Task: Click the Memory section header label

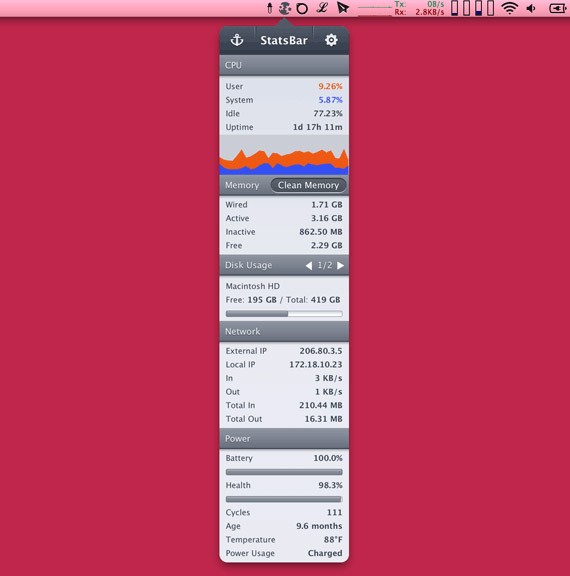Action: (242, 185)
